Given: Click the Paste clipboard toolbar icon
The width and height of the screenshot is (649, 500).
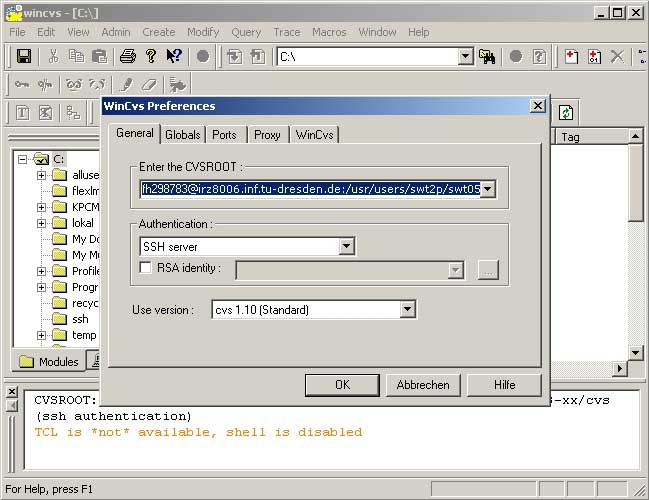Looking at the screenshot, I should pos(99,56).
